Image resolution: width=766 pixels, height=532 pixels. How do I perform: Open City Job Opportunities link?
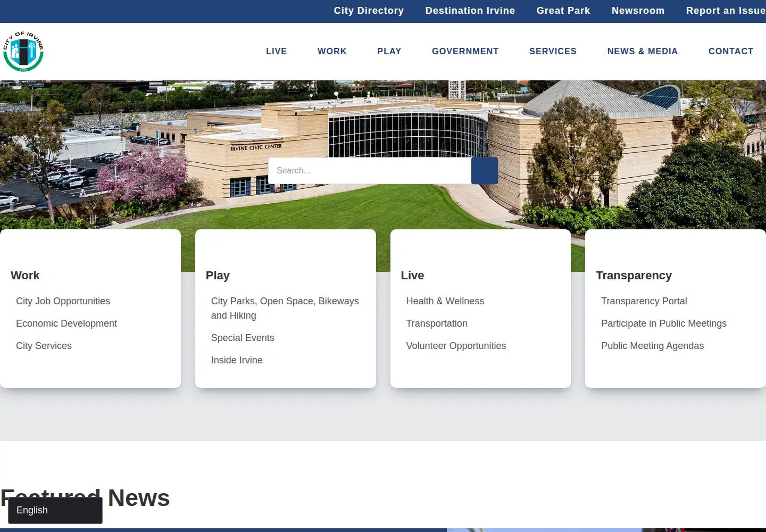pyautogui.click(x=63, y=301)
